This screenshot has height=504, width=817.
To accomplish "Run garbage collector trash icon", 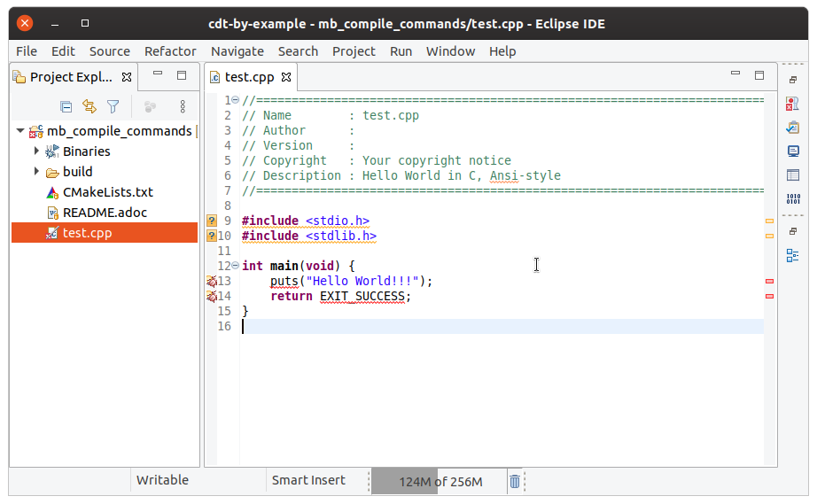I will 515,481.
